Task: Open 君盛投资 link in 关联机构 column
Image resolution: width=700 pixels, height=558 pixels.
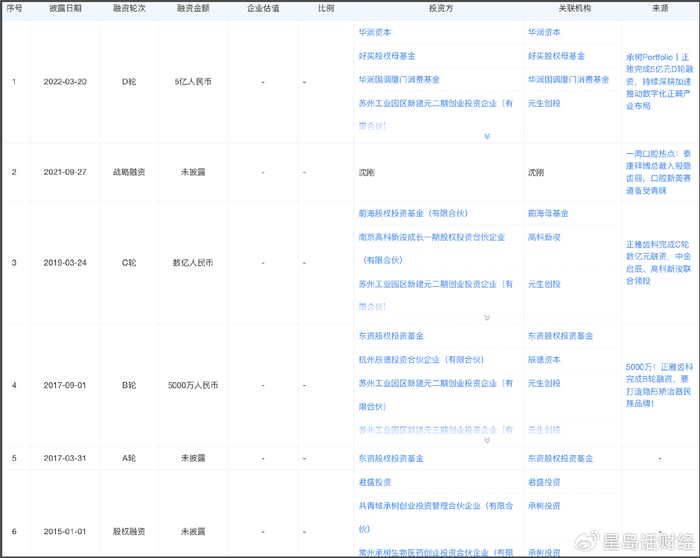Action: [x=544, y=482]
